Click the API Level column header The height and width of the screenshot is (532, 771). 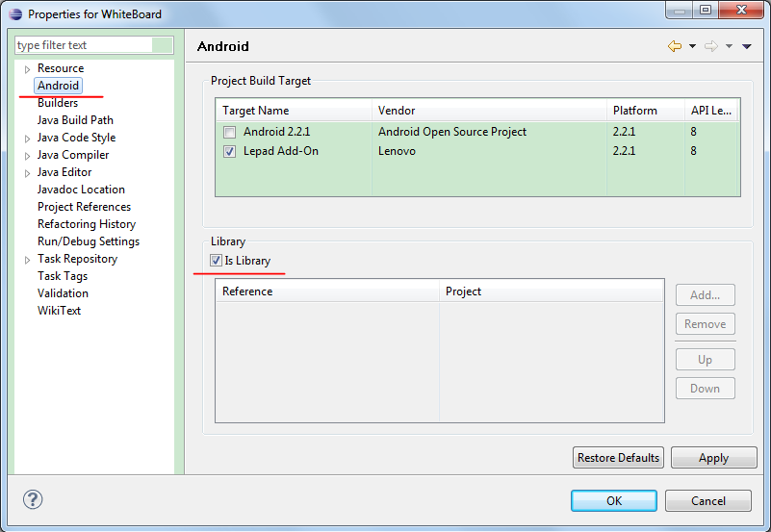click(711, 111)
